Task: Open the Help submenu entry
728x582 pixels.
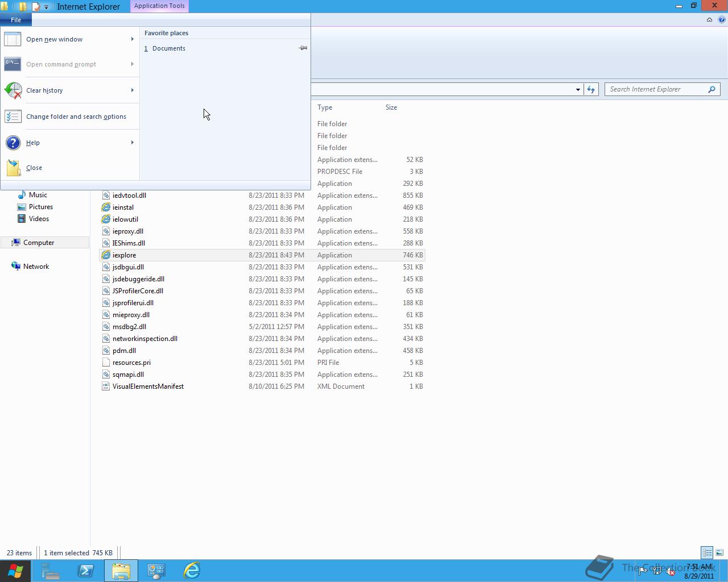Action: pyautogui.click(x=70, y=143)
